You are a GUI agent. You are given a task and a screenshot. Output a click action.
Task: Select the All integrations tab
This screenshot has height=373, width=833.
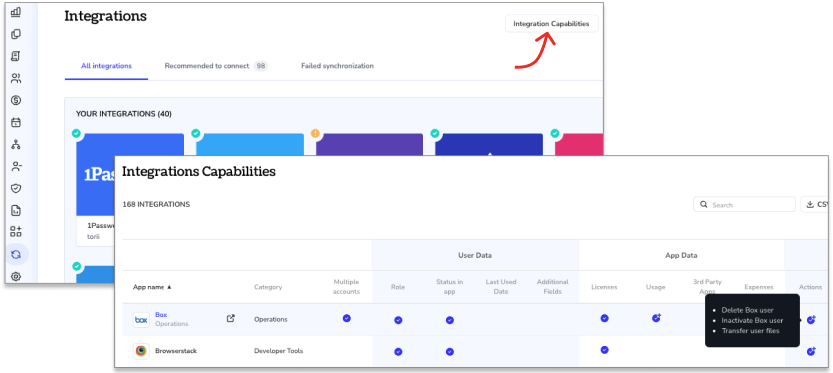coord(106,66)
